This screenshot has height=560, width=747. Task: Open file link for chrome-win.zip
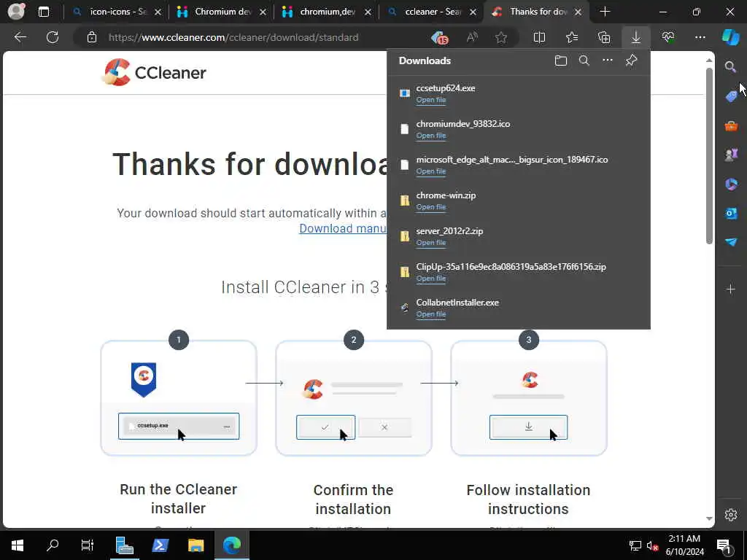430,206
